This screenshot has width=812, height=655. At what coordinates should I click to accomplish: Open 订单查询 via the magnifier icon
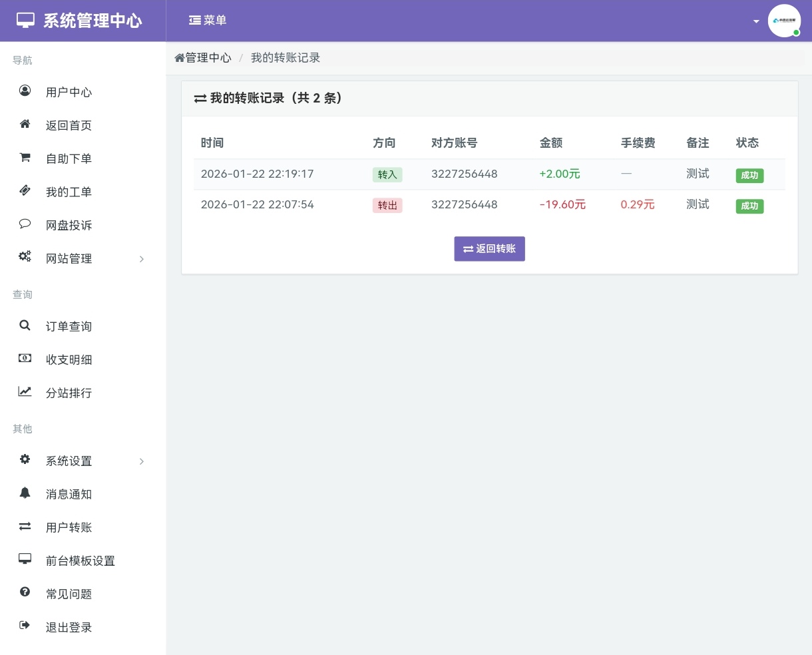pyautogui.click(x=25, y=325)
